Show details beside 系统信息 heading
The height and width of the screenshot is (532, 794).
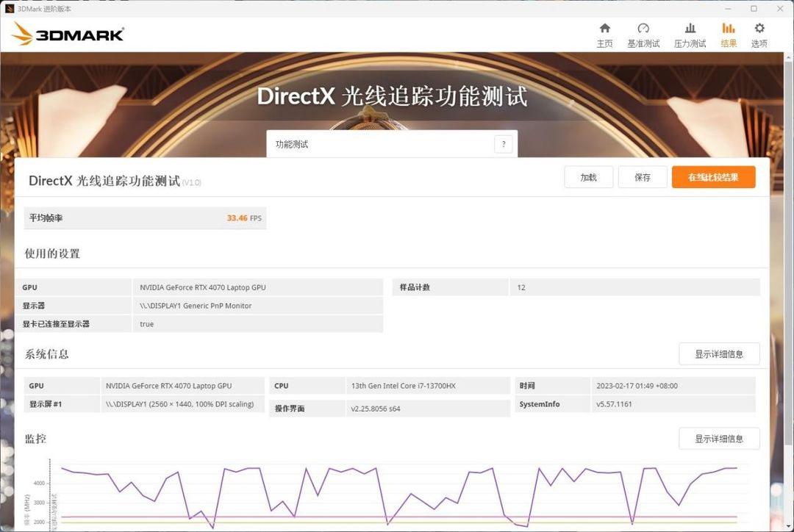[719, 354]
